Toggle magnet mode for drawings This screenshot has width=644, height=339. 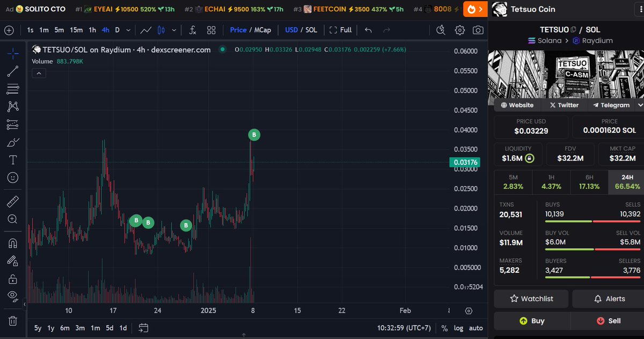pos(13,243)
